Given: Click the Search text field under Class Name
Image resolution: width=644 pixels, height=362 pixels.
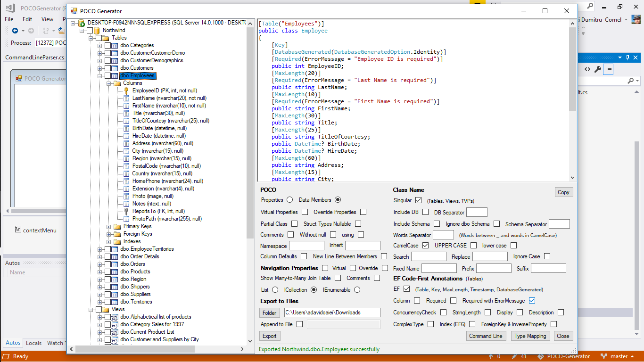Looking at the screenshot, I should [429, 256].
